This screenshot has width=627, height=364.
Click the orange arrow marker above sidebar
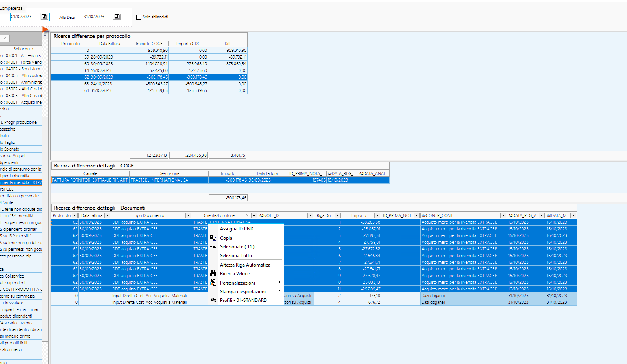pos(45,29)
